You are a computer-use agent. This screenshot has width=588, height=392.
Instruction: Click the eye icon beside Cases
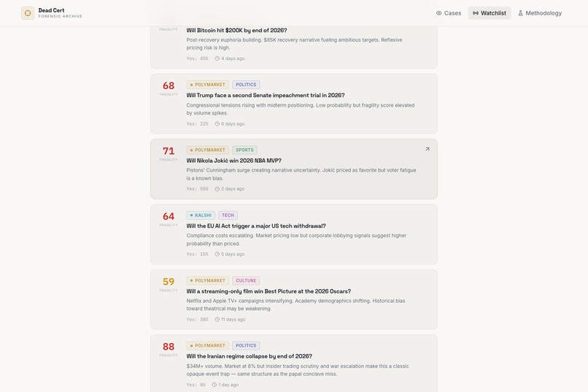point(438,13)
